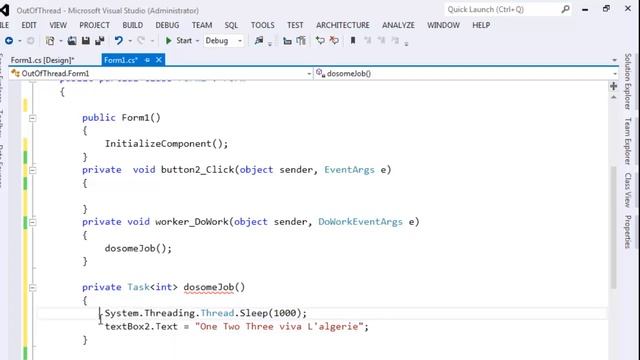Collapse the Form1() constructor outline
This screenshot has height=360, width=640.
coord(33,118)
